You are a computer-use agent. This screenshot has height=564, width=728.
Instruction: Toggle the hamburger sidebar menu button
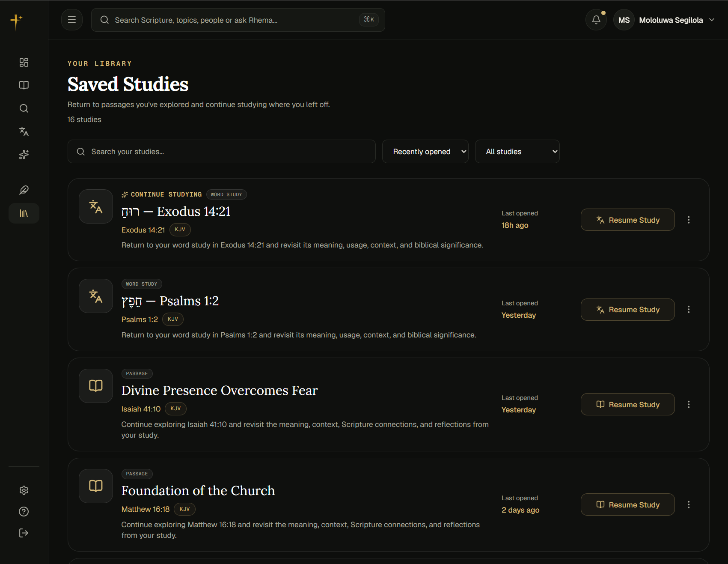pos(72,20)
